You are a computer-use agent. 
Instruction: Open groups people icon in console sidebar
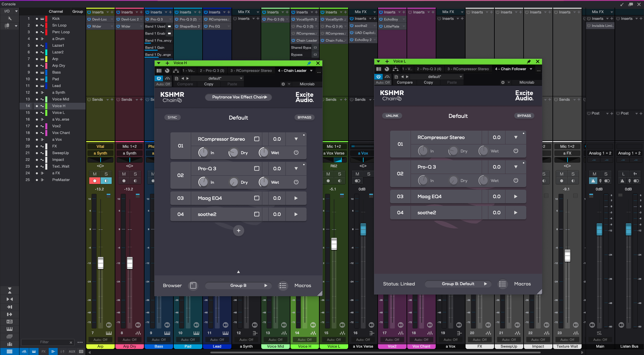pos(10,344)
